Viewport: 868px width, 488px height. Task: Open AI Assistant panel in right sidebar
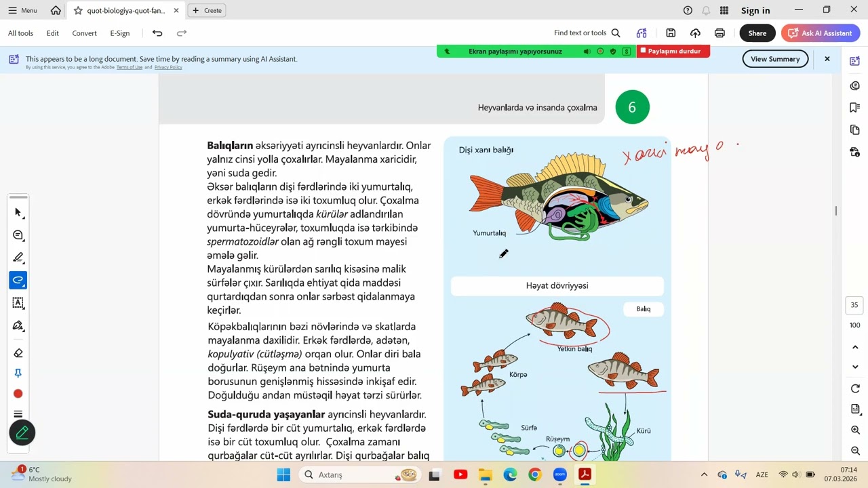tap(854, 61)
